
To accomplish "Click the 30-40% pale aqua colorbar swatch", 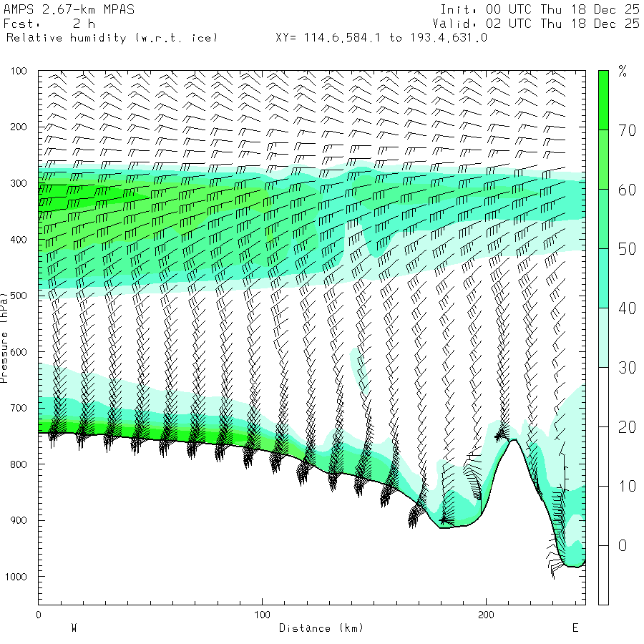I will (x=603, y=338).
